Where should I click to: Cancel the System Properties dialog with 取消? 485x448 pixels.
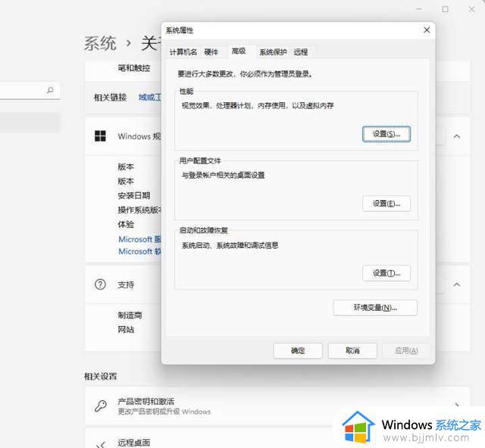(x=352, y=351)
